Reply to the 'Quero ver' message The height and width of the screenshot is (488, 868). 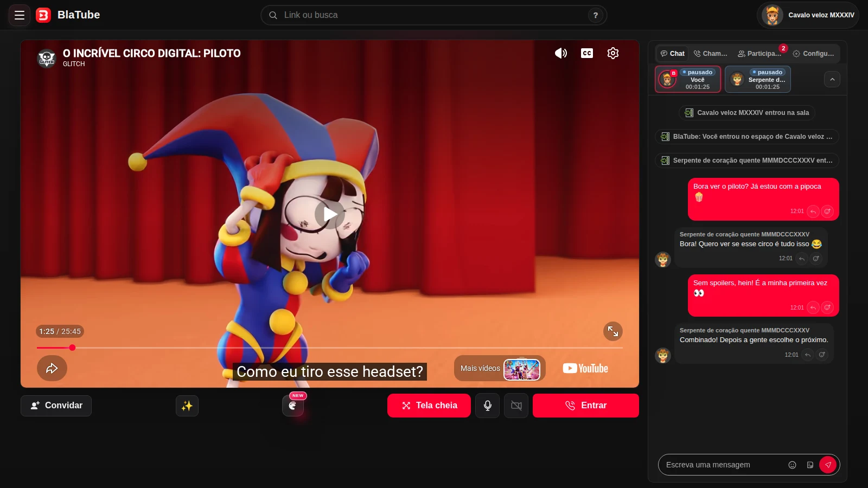pyautogui.click(x=802, y=259)
